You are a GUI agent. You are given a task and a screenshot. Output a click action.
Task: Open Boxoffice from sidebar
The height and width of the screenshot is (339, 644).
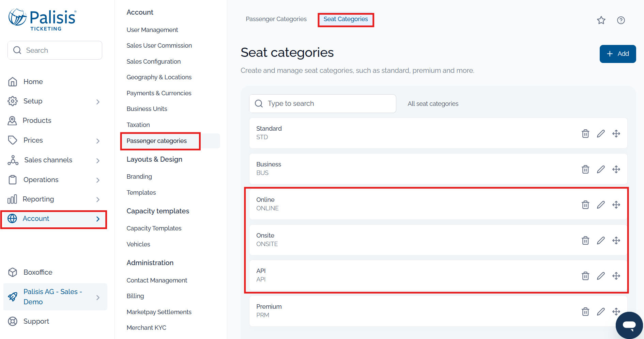[x=38, y=272]
